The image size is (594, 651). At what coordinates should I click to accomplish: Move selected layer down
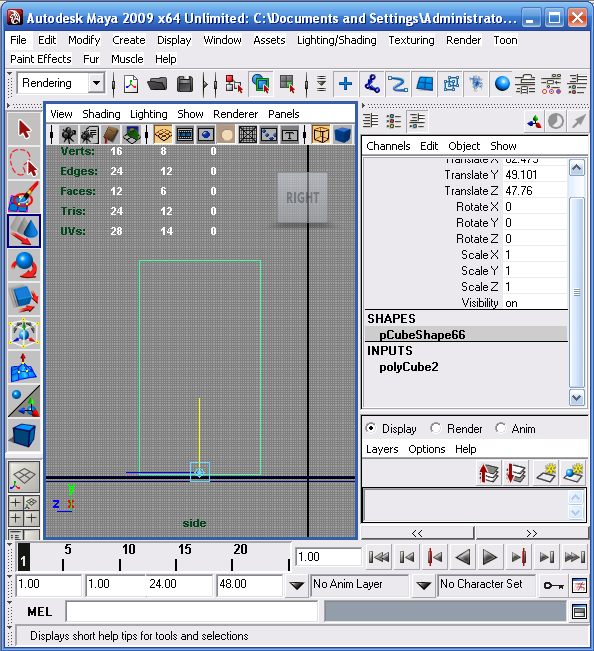pyautogui.click(x=516, y=473)
